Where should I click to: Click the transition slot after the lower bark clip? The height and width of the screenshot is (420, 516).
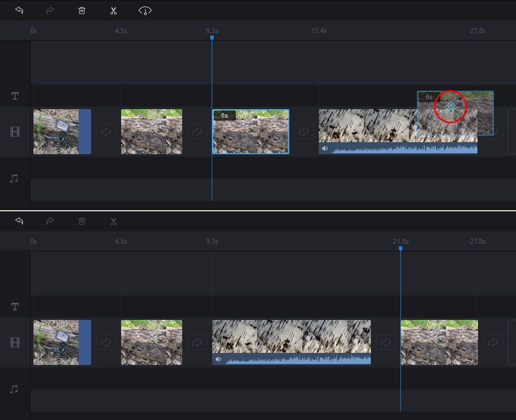(386, 342)
